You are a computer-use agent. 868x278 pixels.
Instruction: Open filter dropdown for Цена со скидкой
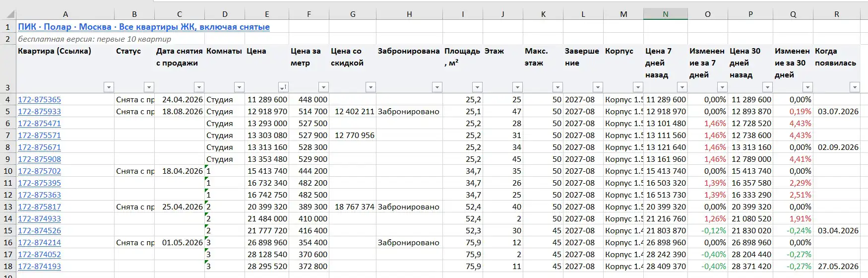click(371, 87)
